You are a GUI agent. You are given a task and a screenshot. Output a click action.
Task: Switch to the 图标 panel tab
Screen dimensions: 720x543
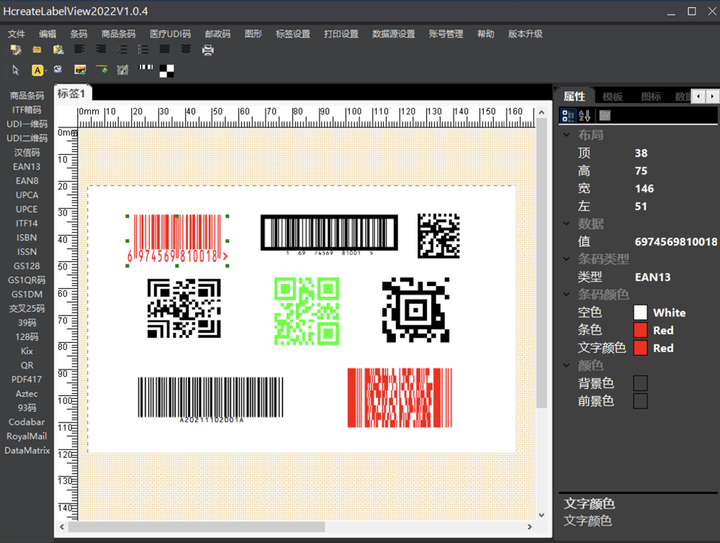click(651, 96)
